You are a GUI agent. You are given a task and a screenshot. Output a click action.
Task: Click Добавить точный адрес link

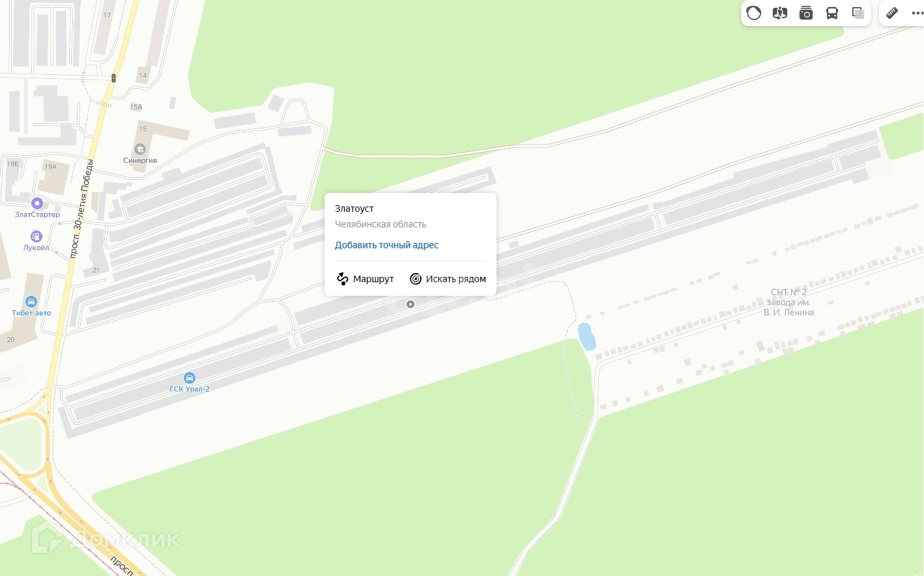(386, 245)
